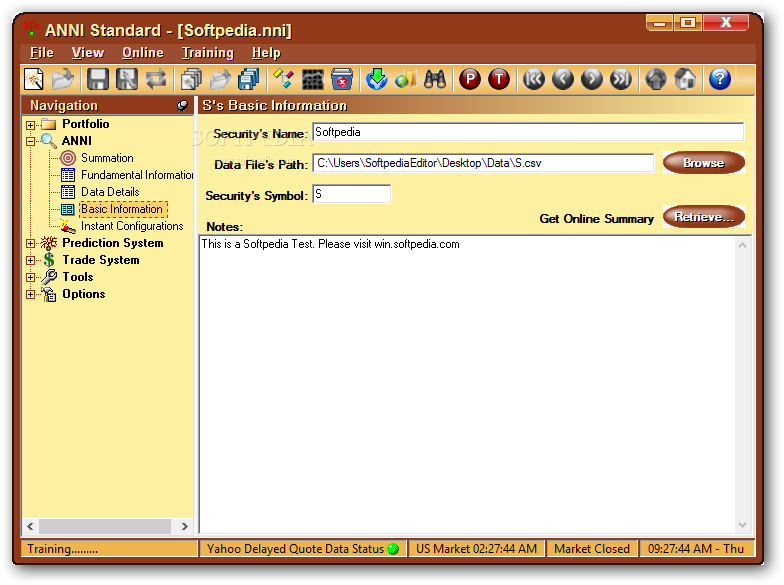784x585 pixels.
Task: Click the single floppy Save icon
Action: 98,79
